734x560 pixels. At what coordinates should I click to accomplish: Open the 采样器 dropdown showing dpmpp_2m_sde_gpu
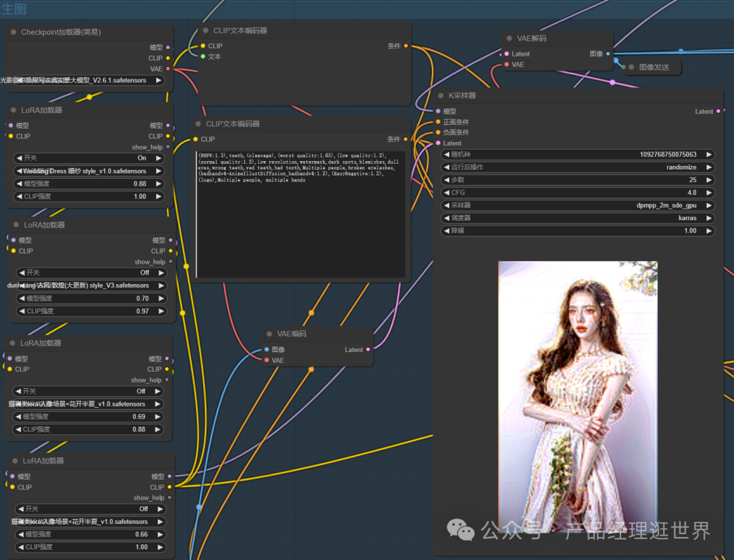(578, 205)
